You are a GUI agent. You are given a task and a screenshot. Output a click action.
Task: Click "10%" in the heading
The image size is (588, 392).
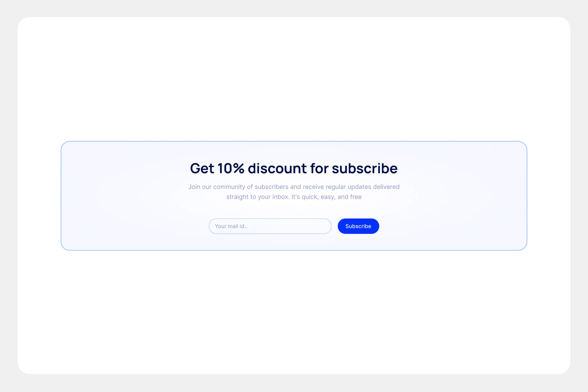(231, 169)
